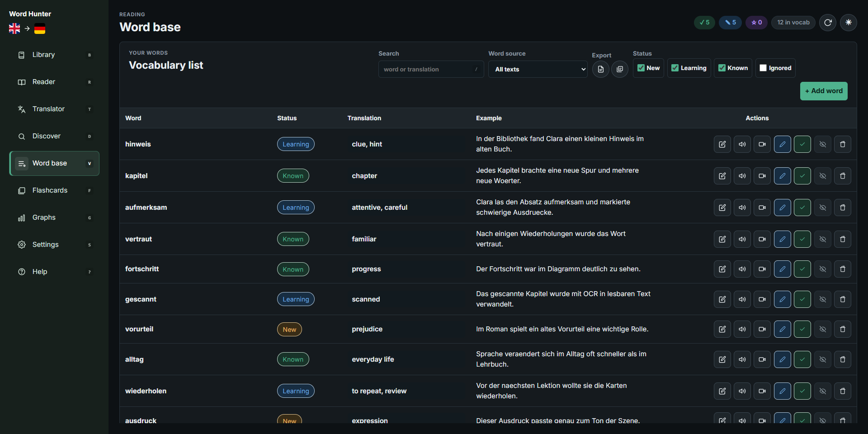This screenshot has width=868, height=434.
Task: Delete the alltag word
Action: [843, 359]
